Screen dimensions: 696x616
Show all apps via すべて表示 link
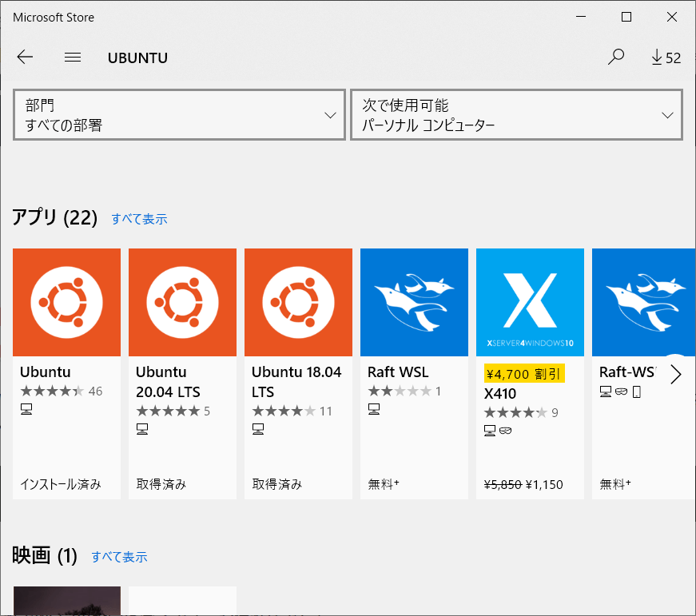pos(139,219)
